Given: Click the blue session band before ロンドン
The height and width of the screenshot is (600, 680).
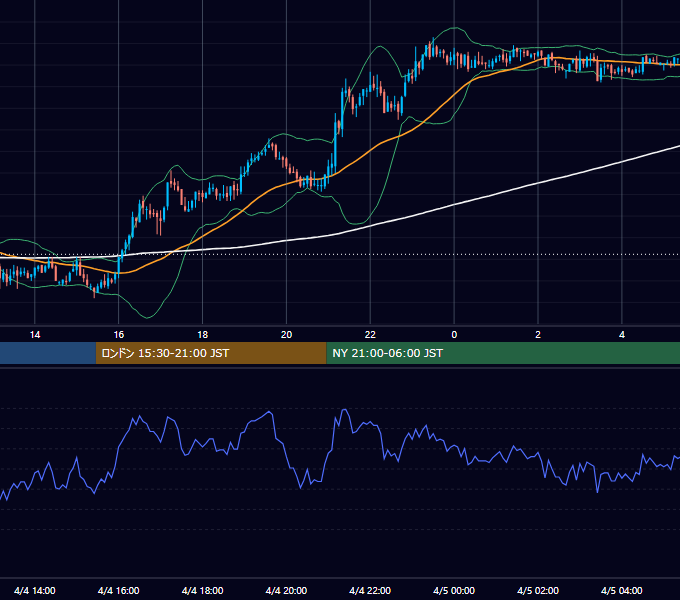Looking at the screenshot, I should coord(48,353).
